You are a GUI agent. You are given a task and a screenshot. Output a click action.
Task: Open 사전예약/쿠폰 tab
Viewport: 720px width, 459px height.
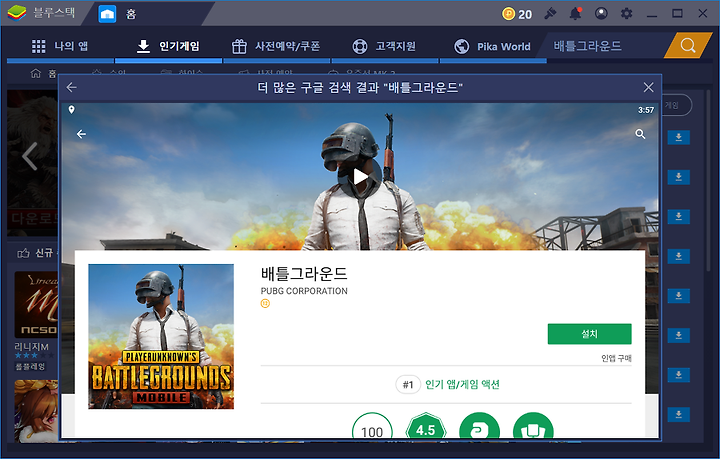point(276,46)
